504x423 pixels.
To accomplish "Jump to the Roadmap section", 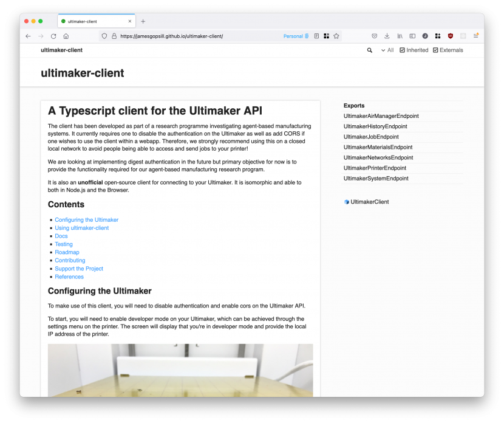I will point(67,252).
